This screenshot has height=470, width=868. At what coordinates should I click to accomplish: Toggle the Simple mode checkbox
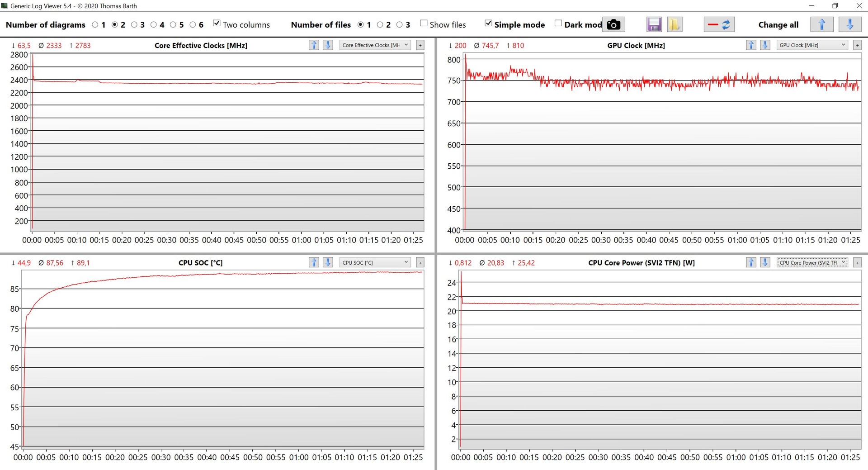pyautogui.click(x=488, y=24)
